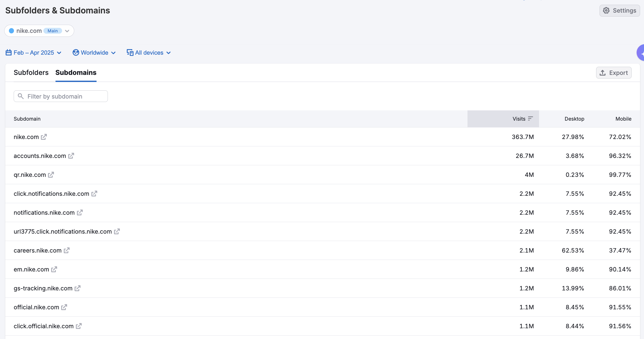Click external link icon for url3775.click.notifications.nike.com
Viewport: 644px width, 339px height.
pyautogui.click(x=117, y=232)
